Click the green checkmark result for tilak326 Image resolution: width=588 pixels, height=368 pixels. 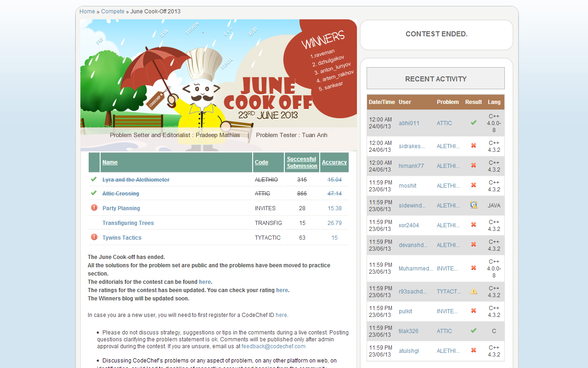(474, 331)
